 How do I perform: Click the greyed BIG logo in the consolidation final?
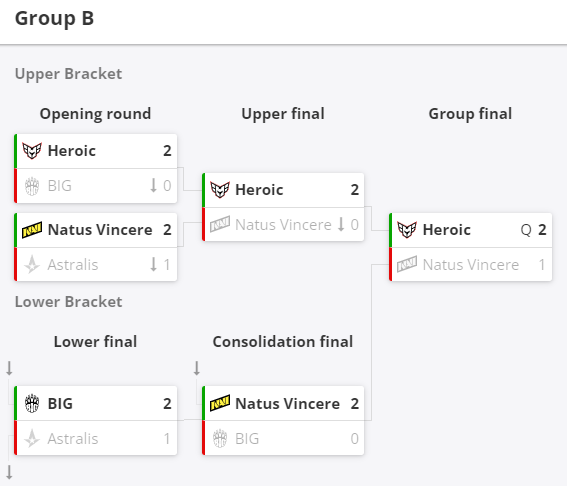tap(220, 439)
